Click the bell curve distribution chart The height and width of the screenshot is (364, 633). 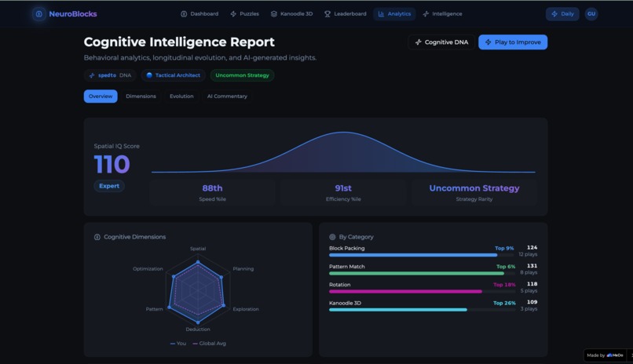click(343, 152)
